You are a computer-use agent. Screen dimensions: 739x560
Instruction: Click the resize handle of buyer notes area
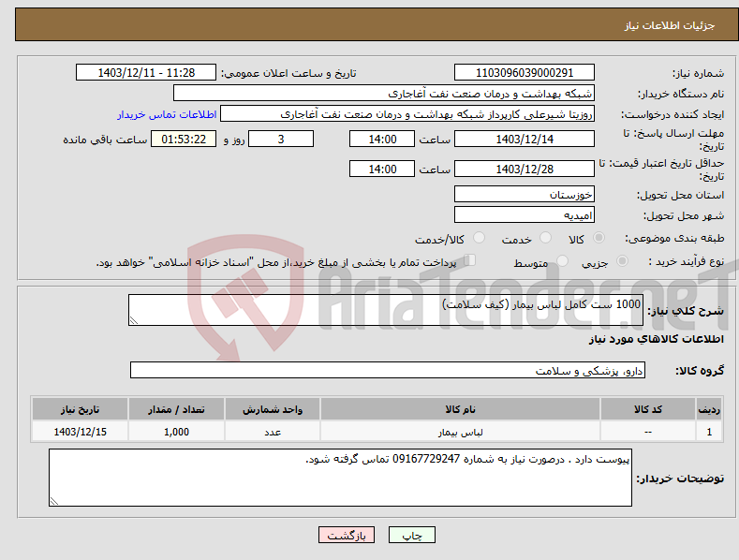[x=54, y=501]
